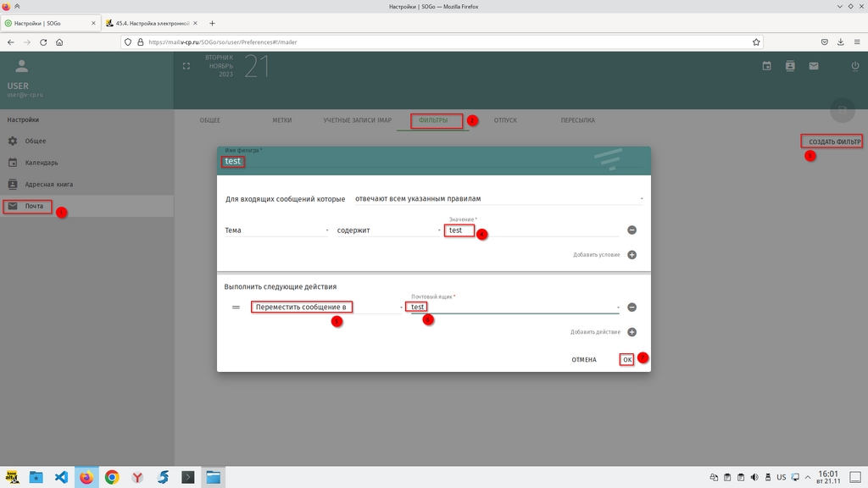Click the 'Значение' value input field

532,230
